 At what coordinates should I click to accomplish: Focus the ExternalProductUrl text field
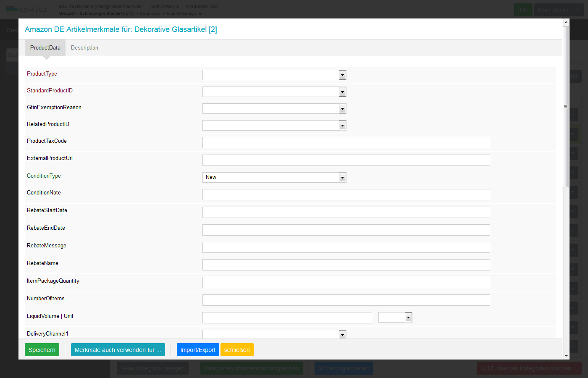pos(346,160)
